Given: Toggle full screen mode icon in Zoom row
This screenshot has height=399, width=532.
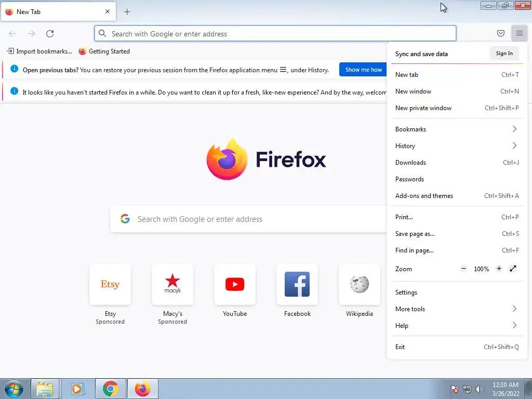Looking at the screenshot, I should (513, 269).
